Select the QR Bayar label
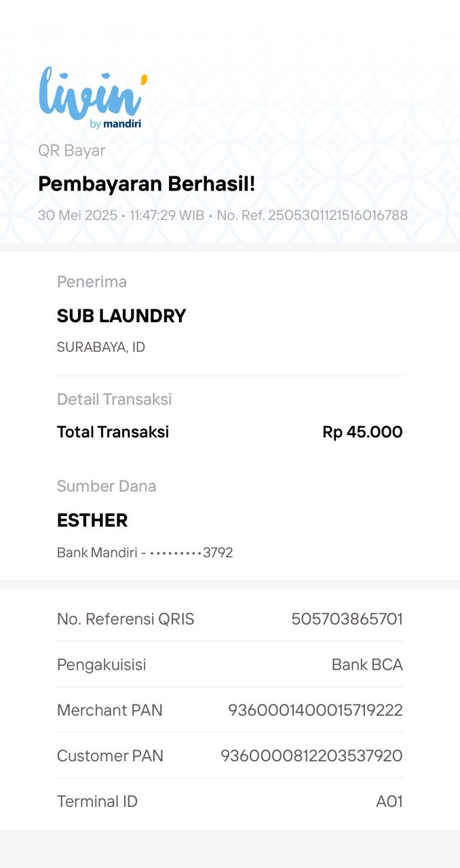Screen dimensions: 460x868 click(x=72, y=151)
